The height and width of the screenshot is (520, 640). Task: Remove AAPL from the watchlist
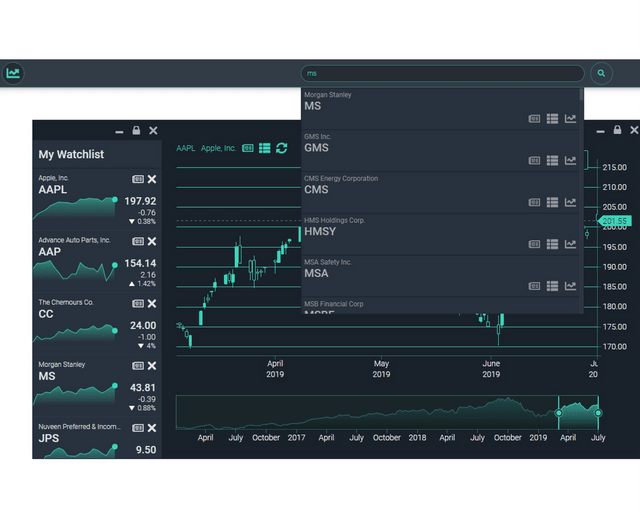click(x=152, y=179)
